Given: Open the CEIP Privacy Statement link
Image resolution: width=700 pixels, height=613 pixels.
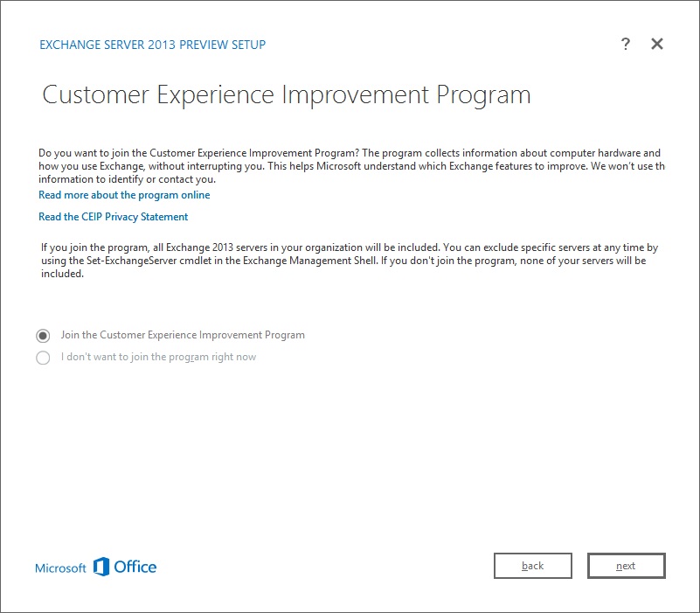Looking at the screenshot, I should (x=111, y=216).
